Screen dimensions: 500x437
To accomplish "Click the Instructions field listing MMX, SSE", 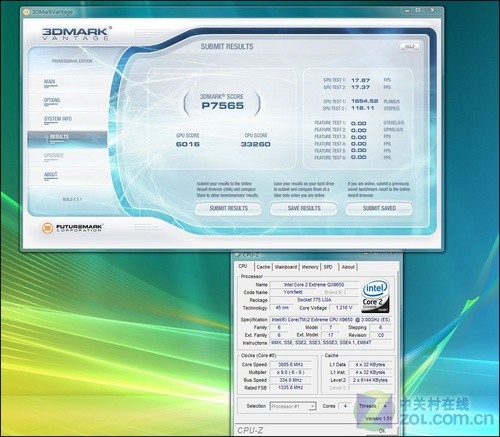I will pyautogui.click(x=331, y=343).
